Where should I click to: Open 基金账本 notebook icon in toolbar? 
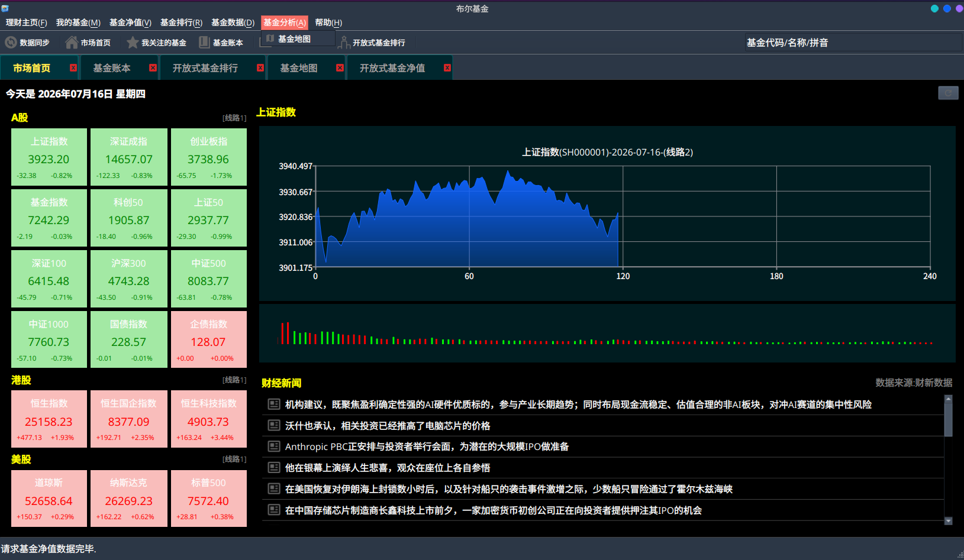204,43
